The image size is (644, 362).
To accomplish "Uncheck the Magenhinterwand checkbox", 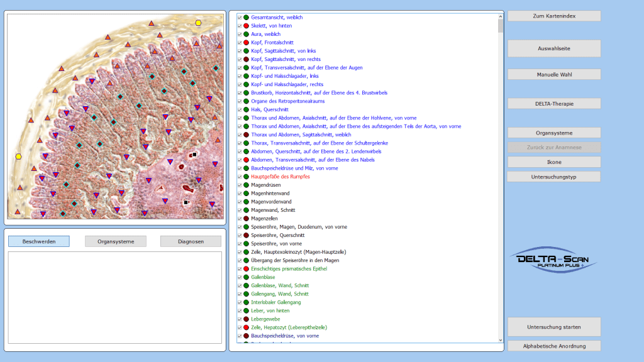I will [240, 194].
